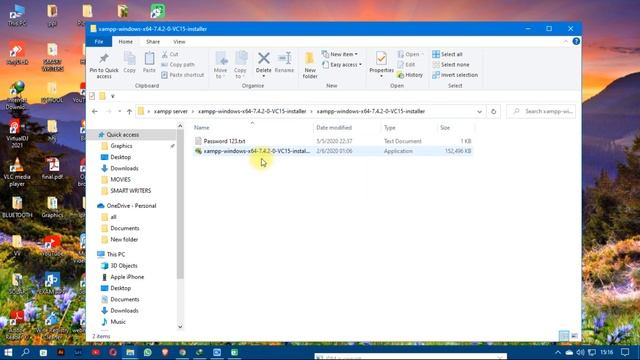Open VLC media player desktop shortcut

coord(17,172)
